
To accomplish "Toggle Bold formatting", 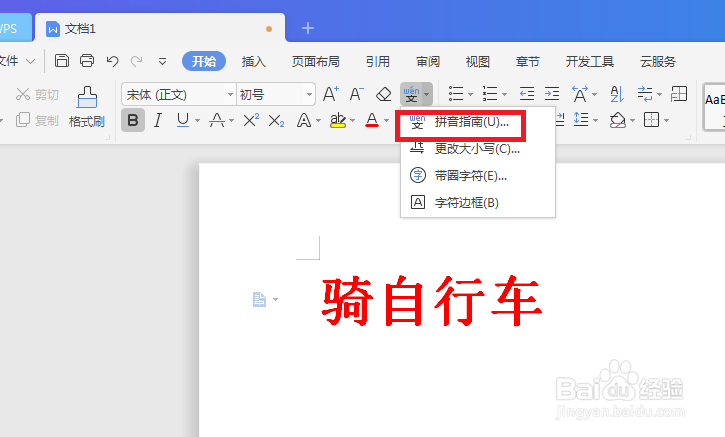I will (x=133, y=120).
